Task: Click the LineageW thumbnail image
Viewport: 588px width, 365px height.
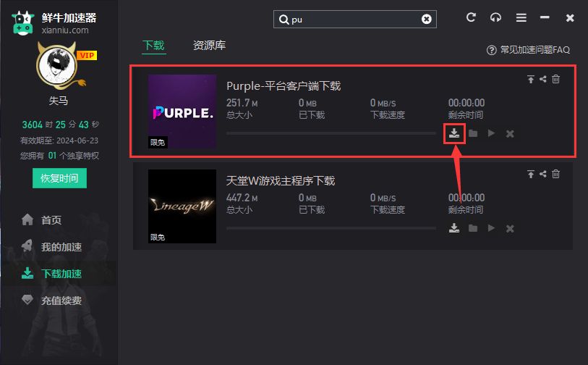Action: [x=182, y=206]
